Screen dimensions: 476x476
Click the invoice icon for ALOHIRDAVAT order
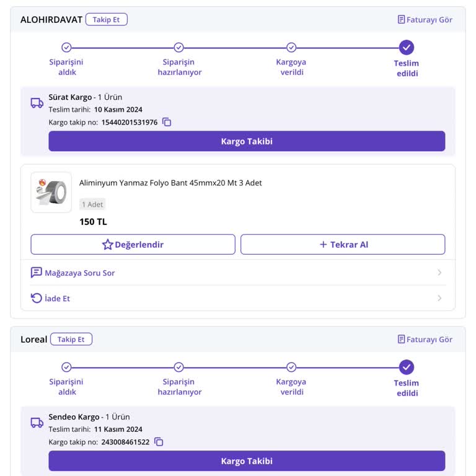coord(401,19)
